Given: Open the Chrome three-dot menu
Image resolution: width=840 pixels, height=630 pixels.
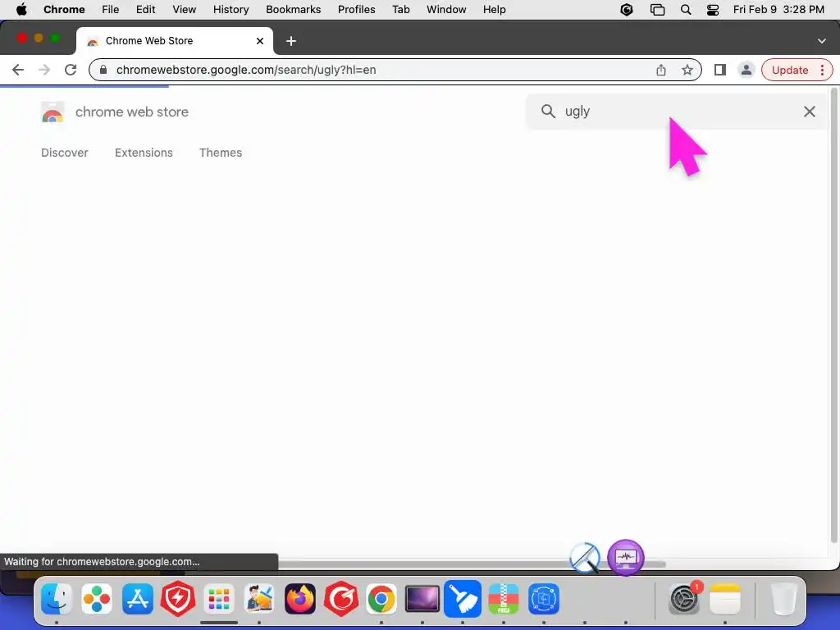Looking at the screenshot, I should click(x=822, y=71).
